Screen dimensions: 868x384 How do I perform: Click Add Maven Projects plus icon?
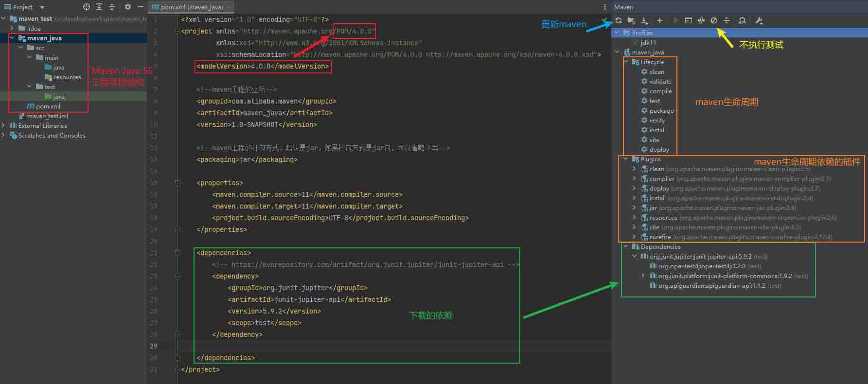(x=660, y=20)
